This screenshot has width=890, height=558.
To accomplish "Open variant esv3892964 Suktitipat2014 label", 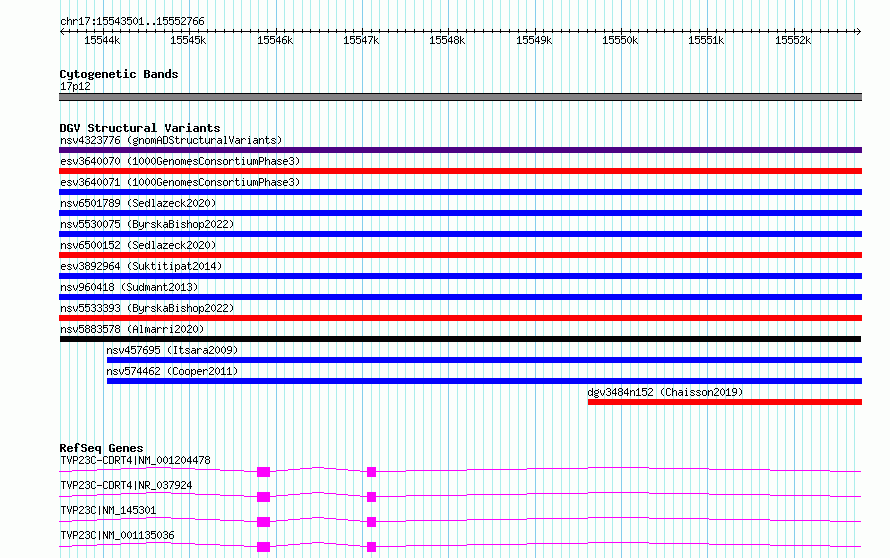I will pyautogui.click(x=141, y=266).
